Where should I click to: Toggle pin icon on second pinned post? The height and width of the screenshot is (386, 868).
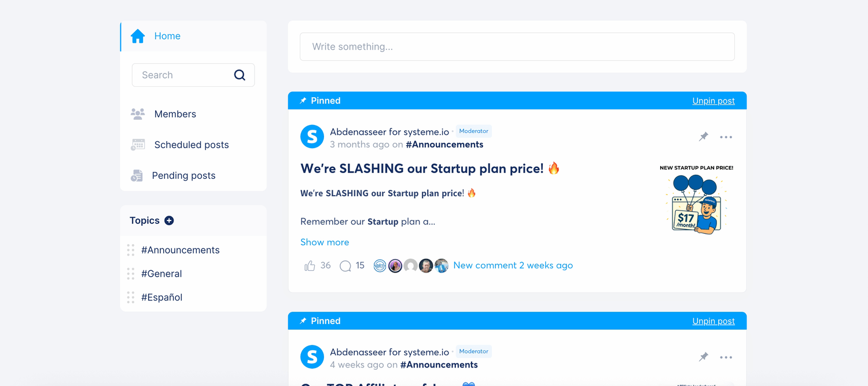click(704, 357)
